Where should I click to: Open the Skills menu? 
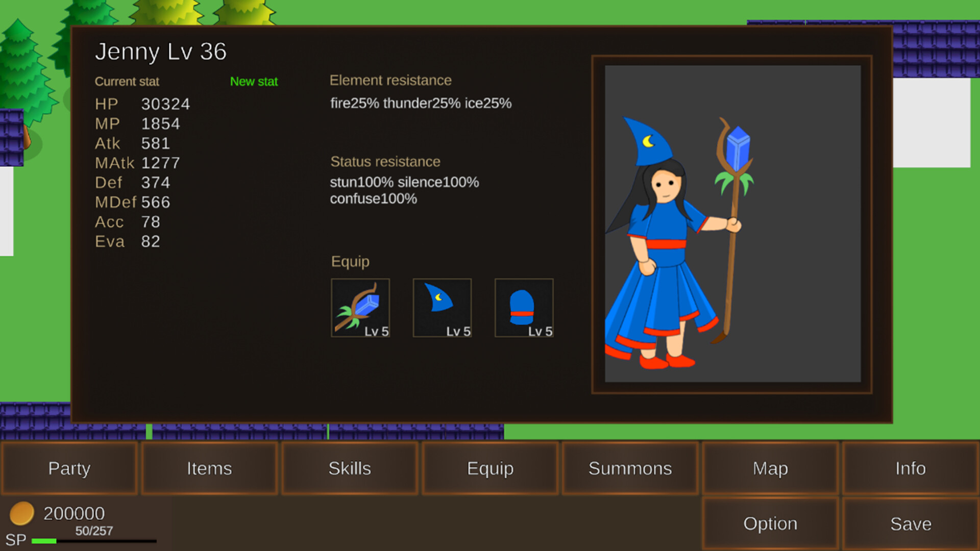coord(350,468)
